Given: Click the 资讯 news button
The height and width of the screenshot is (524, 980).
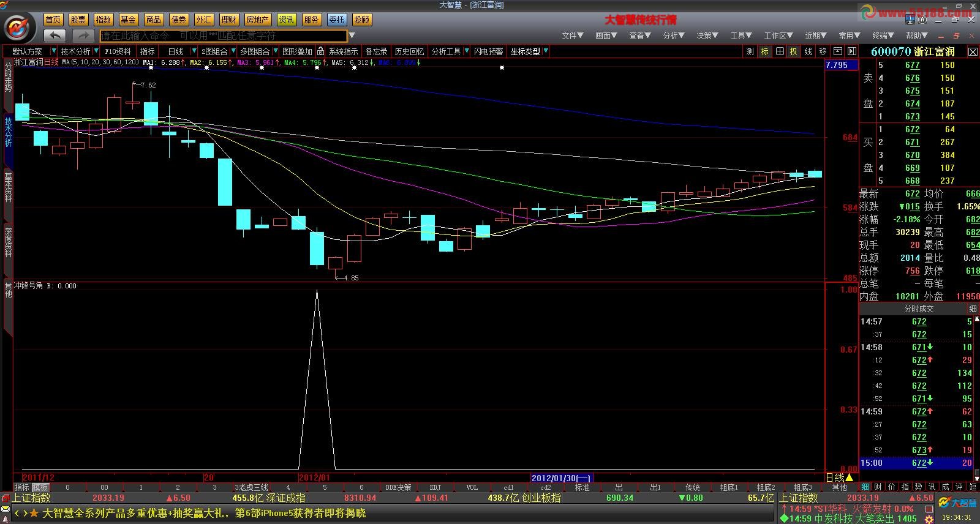Looking at the screenshot, I should point(286,20).
